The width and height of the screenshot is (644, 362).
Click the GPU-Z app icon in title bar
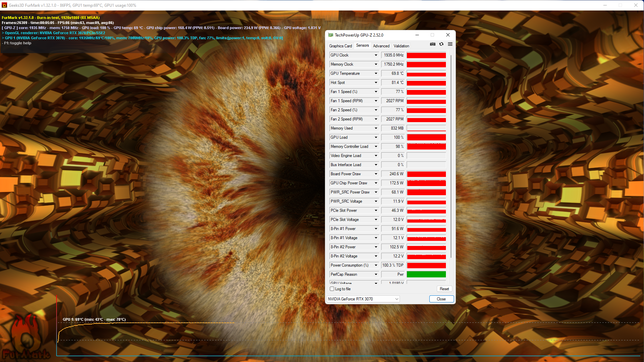[330, 35]
